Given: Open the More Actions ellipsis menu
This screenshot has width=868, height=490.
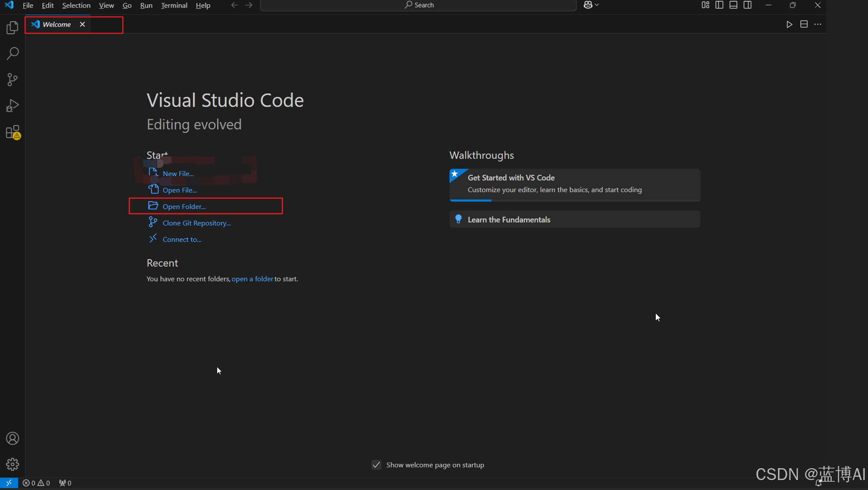Looking at the screenshot, I should tap(818, 24).
